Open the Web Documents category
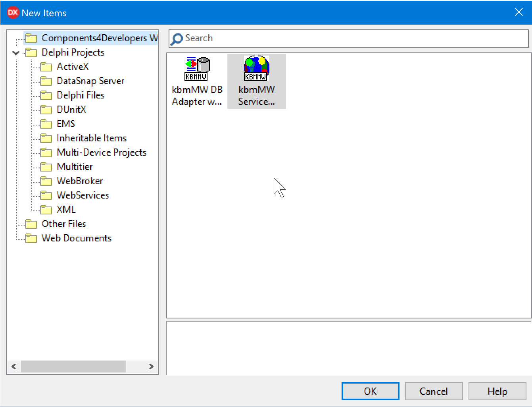The image size is (532, 407). click(x=77, y=238)
